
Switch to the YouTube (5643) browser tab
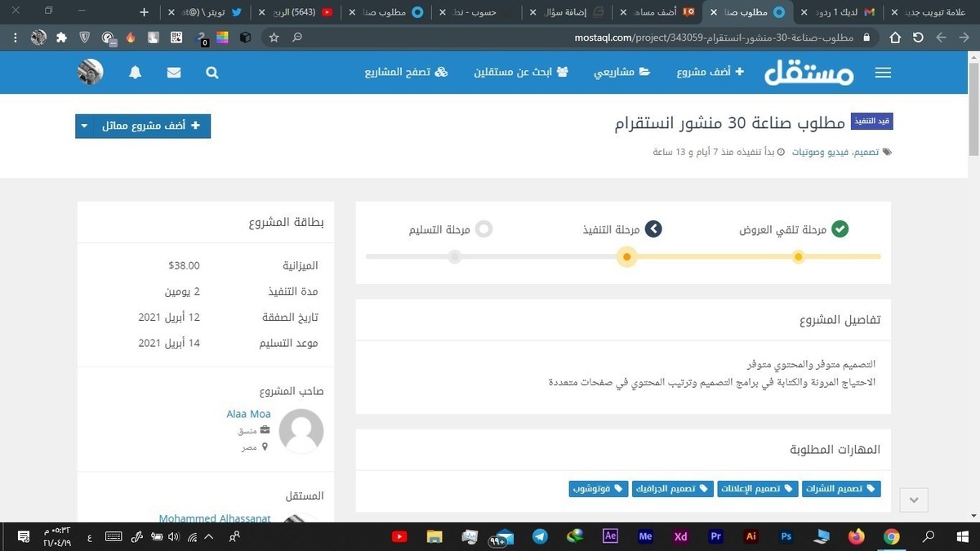tap(298, 12)
